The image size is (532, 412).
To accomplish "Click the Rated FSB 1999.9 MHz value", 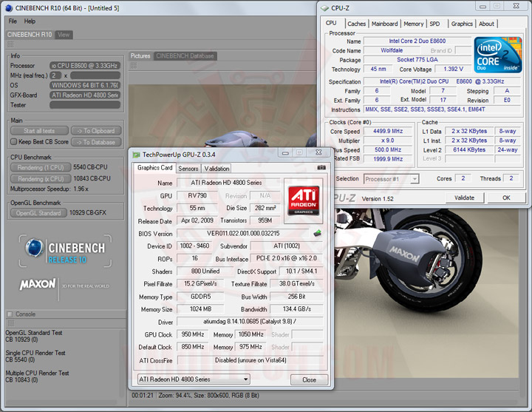I will (x=388, y=158).
